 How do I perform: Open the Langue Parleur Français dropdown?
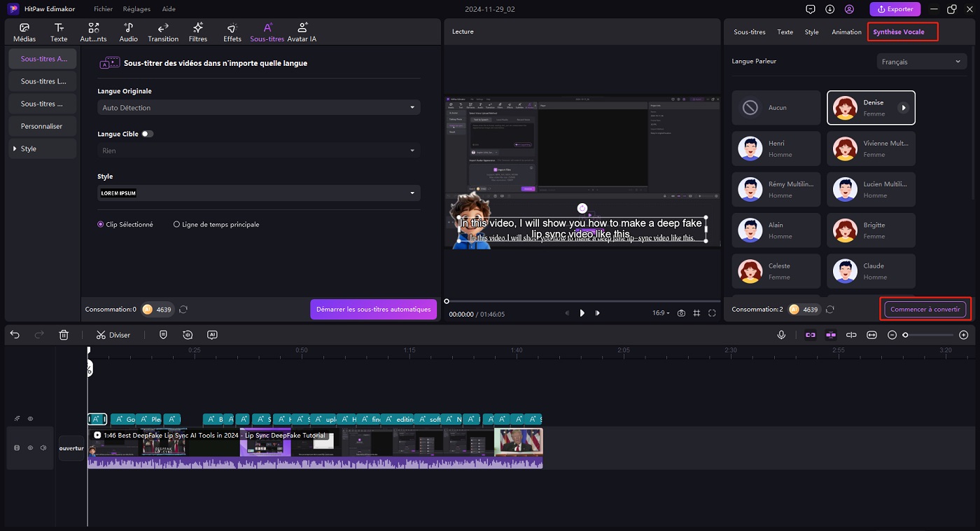[921, 62]
